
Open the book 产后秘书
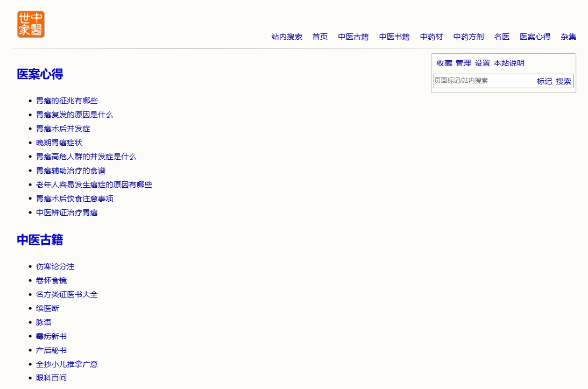click(51, 350)
